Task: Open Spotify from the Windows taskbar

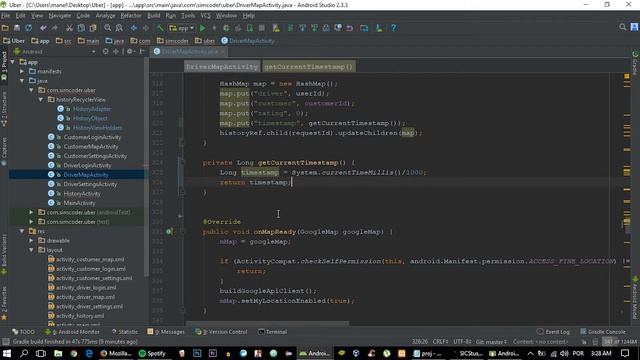Action: pos(153,353)
